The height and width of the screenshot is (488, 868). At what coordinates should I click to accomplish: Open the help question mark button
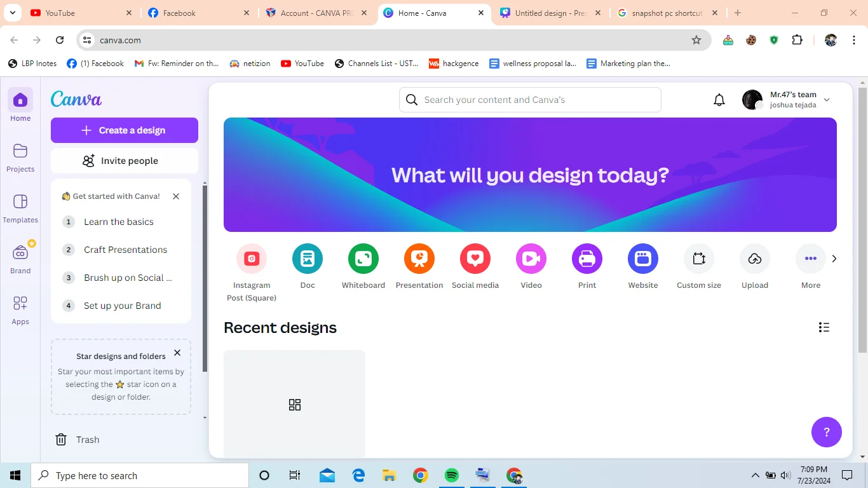827,432
